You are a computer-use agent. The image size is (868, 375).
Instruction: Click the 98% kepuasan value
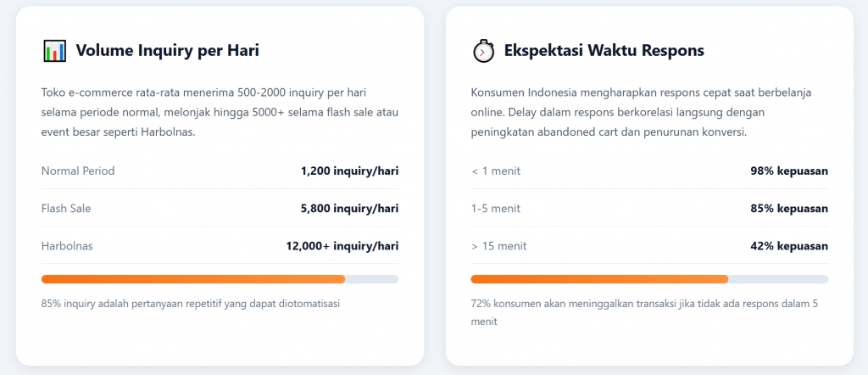788,171
